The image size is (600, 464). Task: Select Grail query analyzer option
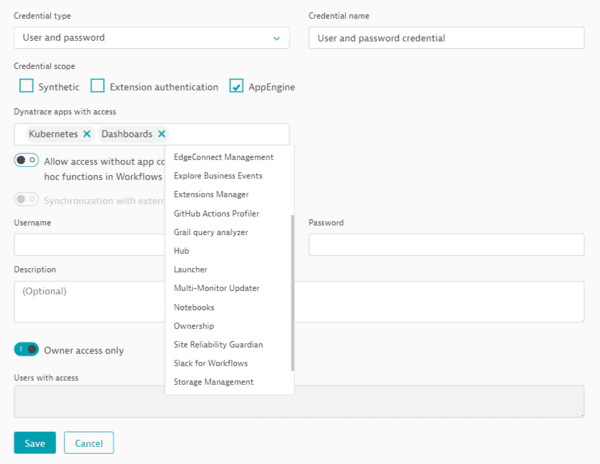pyautogui.click(x=230, y=232)
